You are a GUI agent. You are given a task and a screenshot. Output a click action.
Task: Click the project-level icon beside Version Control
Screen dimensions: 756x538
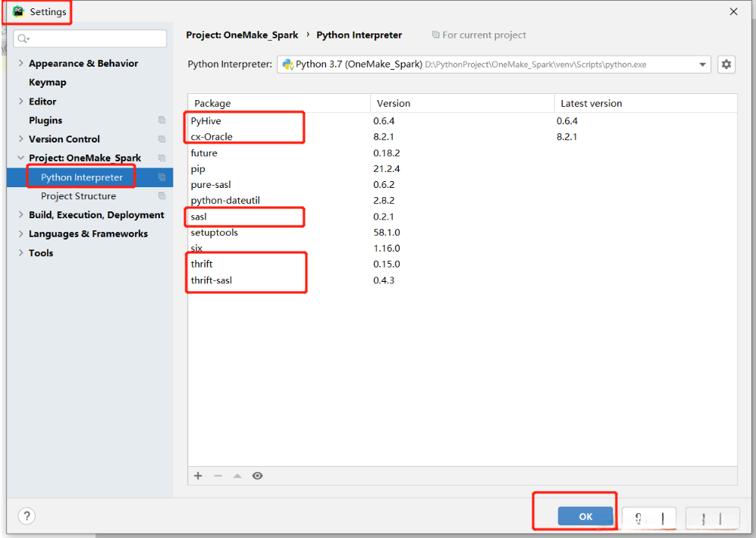click(162, 139)
